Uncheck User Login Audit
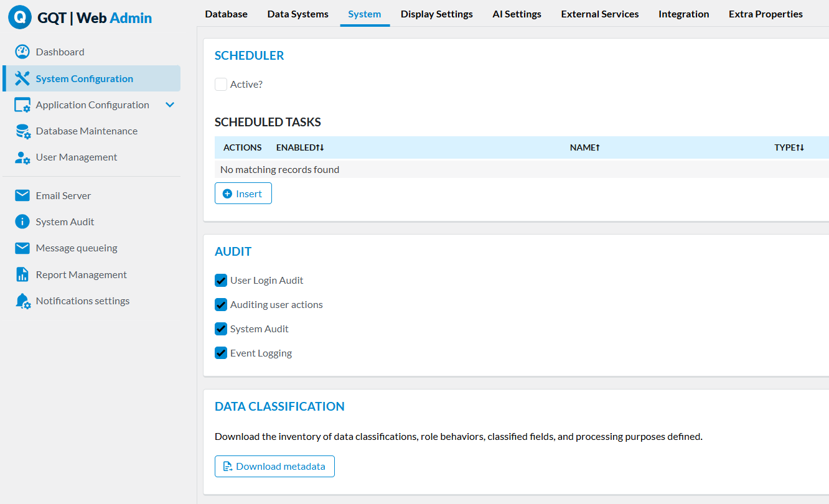The image size is (829, 504). pos(221,281)
